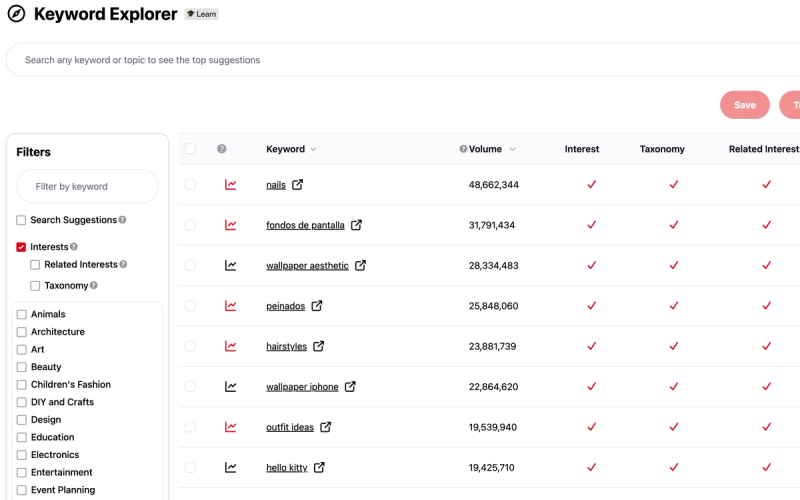Image resolution: width=800 pixels, height=500 pixels.
Task: Open external link icon beside hello kitty
Action: pos(319,467)
